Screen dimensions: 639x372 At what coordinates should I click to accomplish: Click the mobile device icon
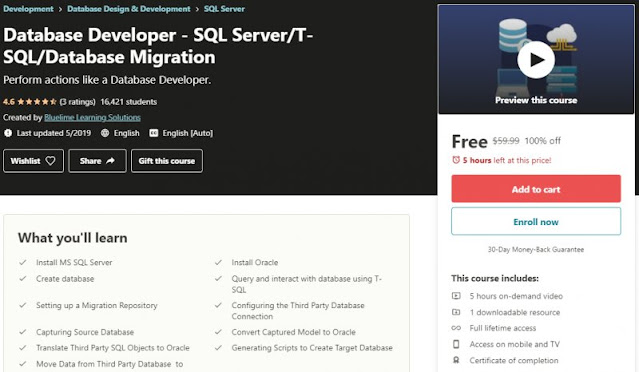tap(456, 344)
